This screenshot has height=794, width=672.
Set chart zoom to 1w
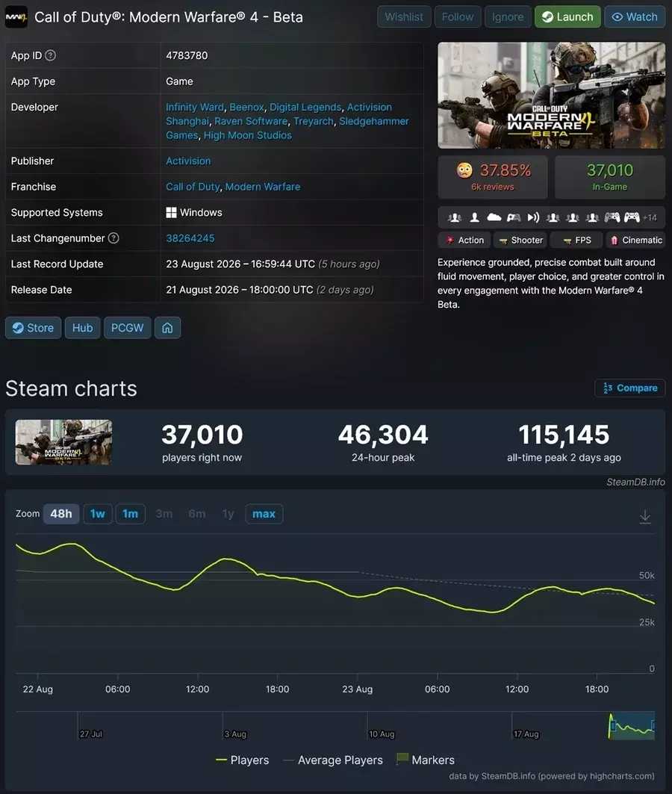coord(98,514)
